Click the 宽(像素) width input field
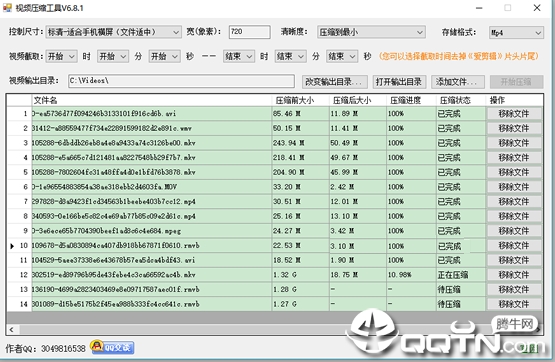The width and height of the screenshot is (555, 362). pos(250,32)
